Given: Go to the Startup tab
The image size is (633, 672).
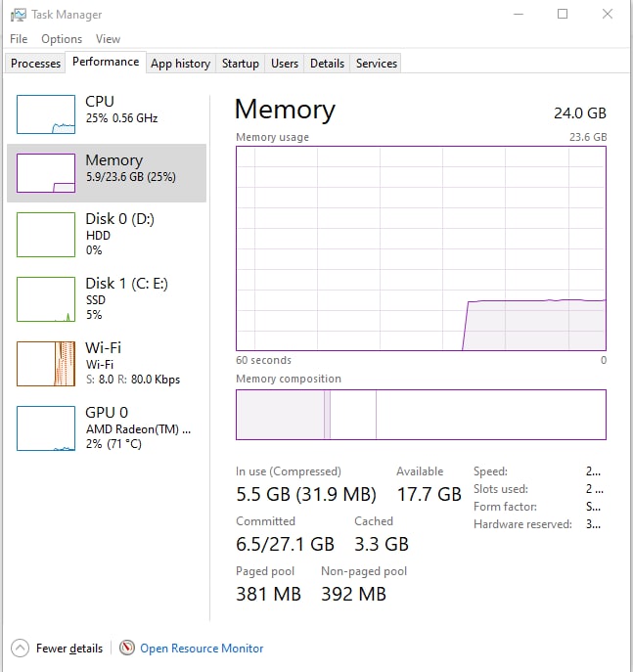Looking at the screenshot, I should [x=240, y=64].
